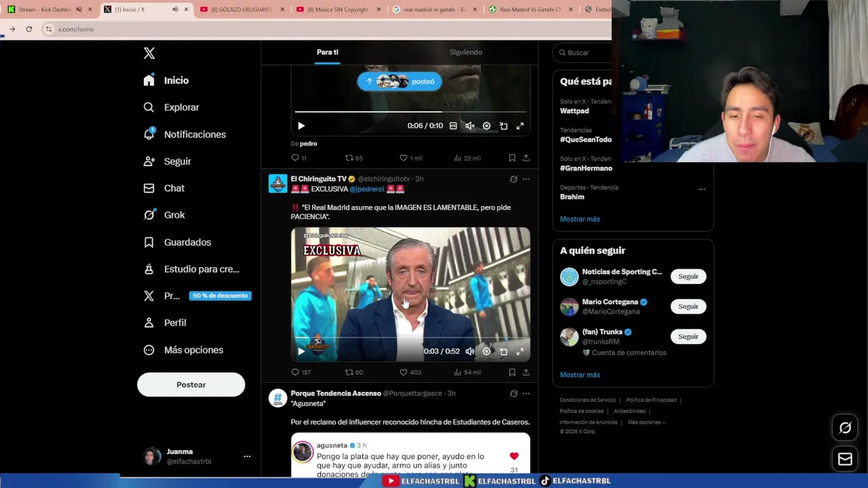Click the X logo in sidebar
This screenshot has height=488, width=868.
(149, 53)
